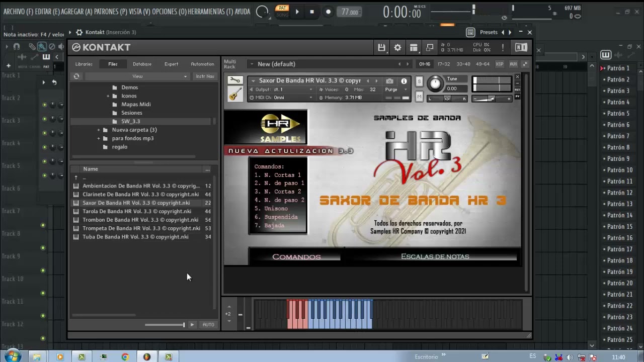This screenshot has height=362, width=644.
Task: Stop the FL Studio transport
Action: (312, 12)
